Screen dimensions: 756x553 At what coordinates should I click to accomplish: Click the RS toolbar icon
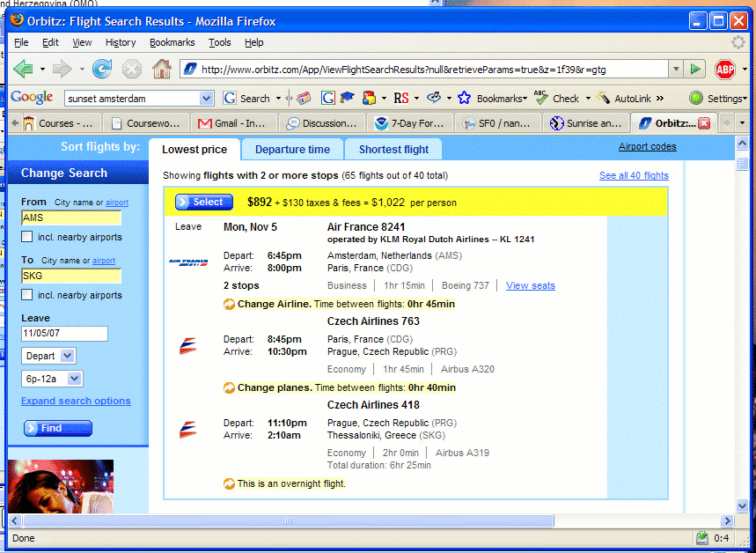tap(401, 99)
